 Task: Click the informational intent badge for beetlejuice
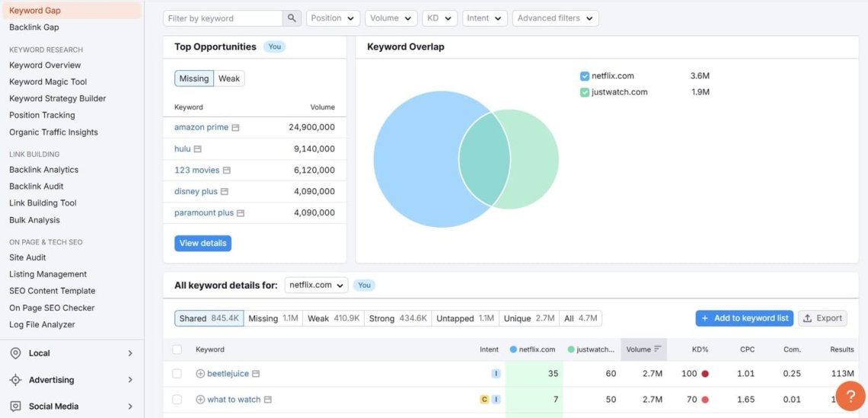(x=496, y=374)
